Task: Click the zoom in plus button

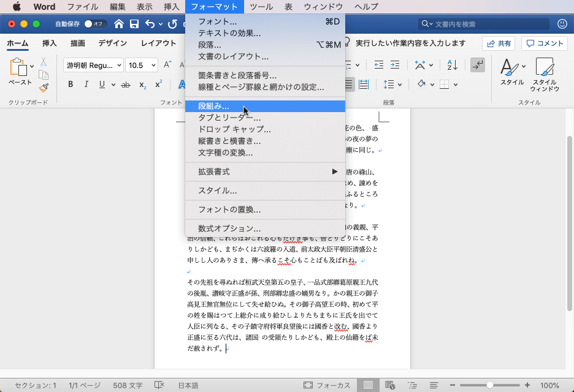Action: tap(527, 385)
